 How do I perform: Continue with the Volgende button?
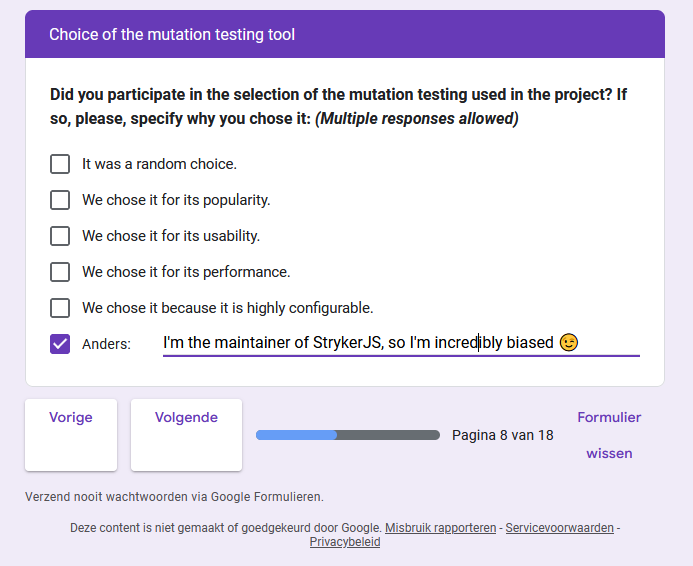(x=186, y=435)
